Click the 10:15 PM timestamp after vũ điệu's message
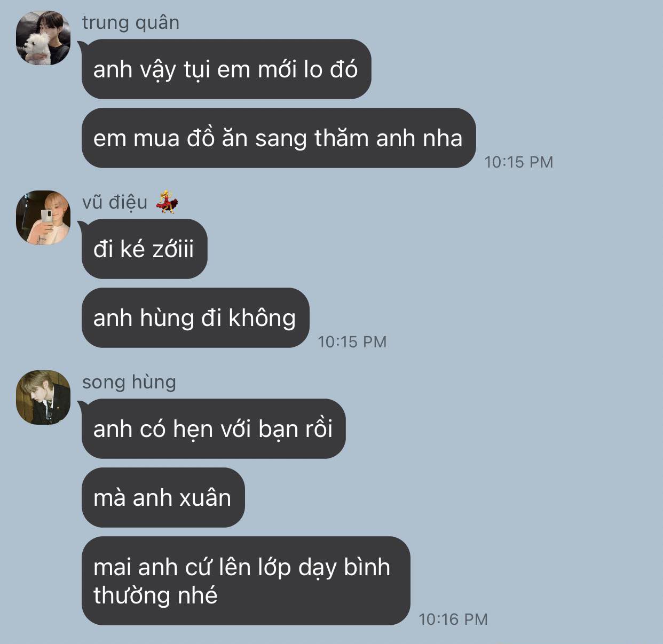This screenshot has width=663, height=644. 352,341
